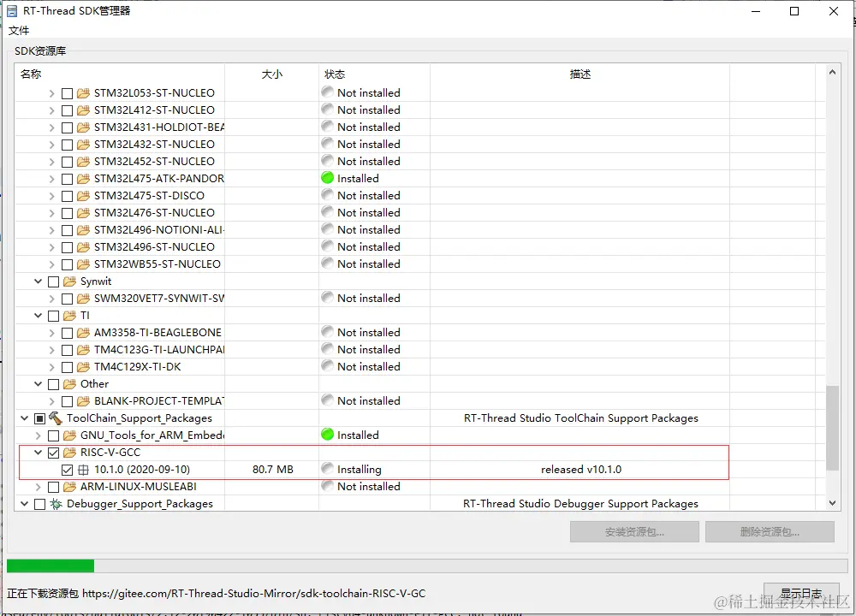Open the 文件 menu
The height and width of the screenshot is (616, 856).
click(x=19, y=31)
